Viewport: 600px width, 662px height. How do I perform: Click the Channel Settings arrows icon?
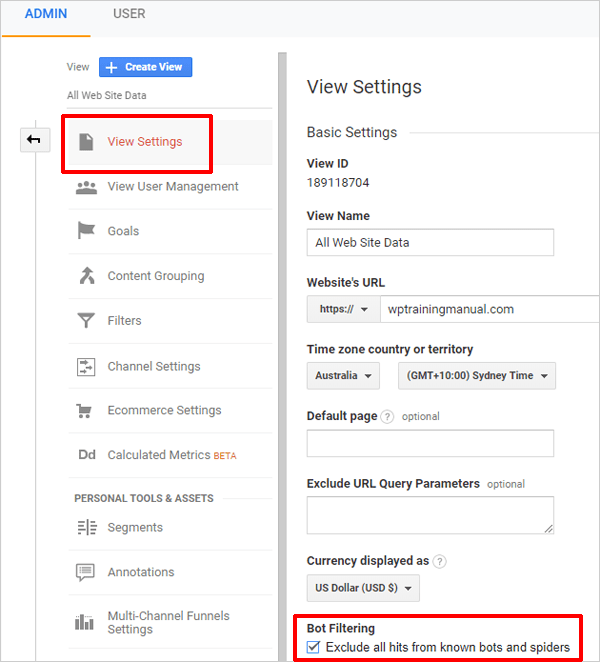(86, 366)
